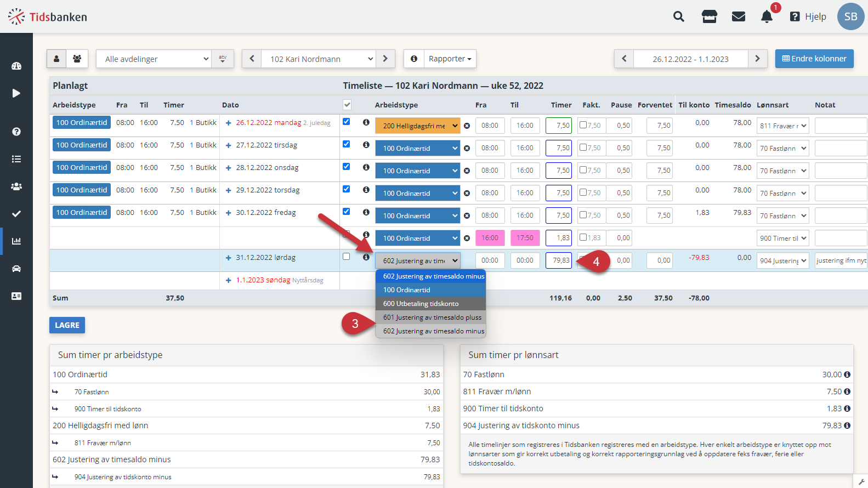The height and width of the screenshot is (488, 868).
Task: Toggle select-all checkbox in Timeliste header
Action: point(347,105)
